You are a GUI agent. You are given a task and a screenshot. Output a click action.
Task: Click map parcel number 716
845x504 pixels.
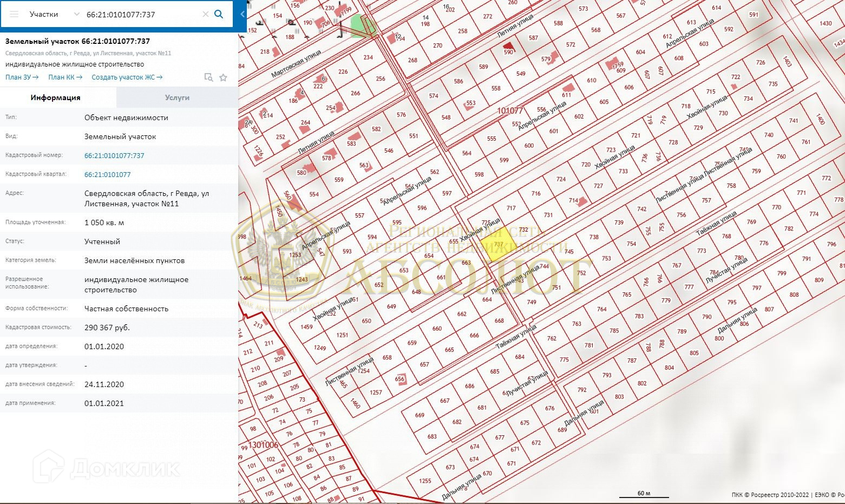tap(536, 193)
